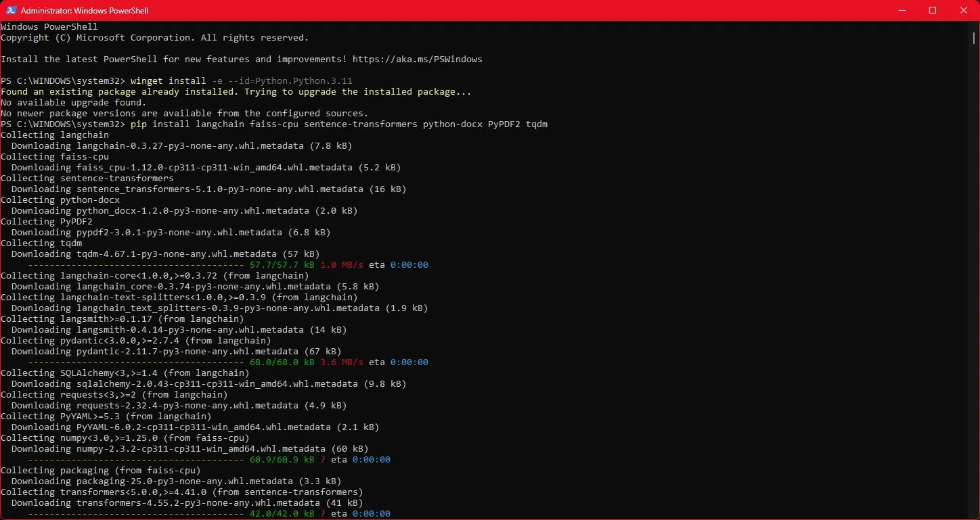Minimize the PowerShell window
Screen dimensions: 980x520
[901, 10]
